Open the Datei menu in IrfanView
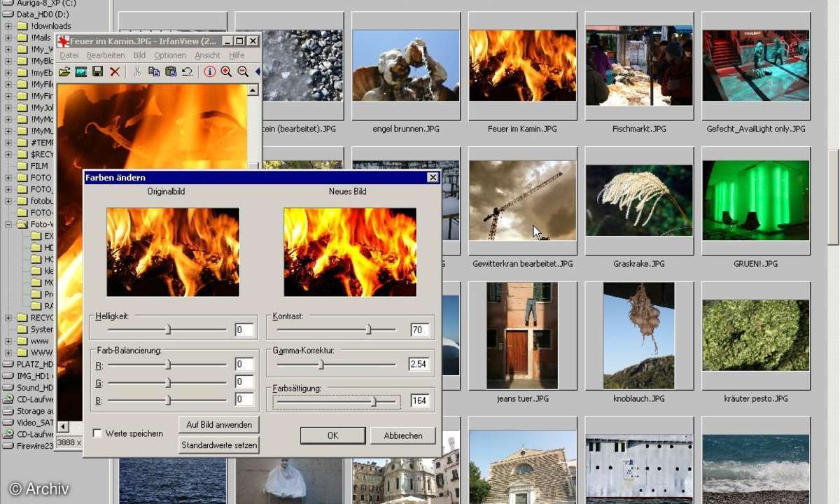The width and height of the screenshot is (840, 504). [x=69, y=55]
